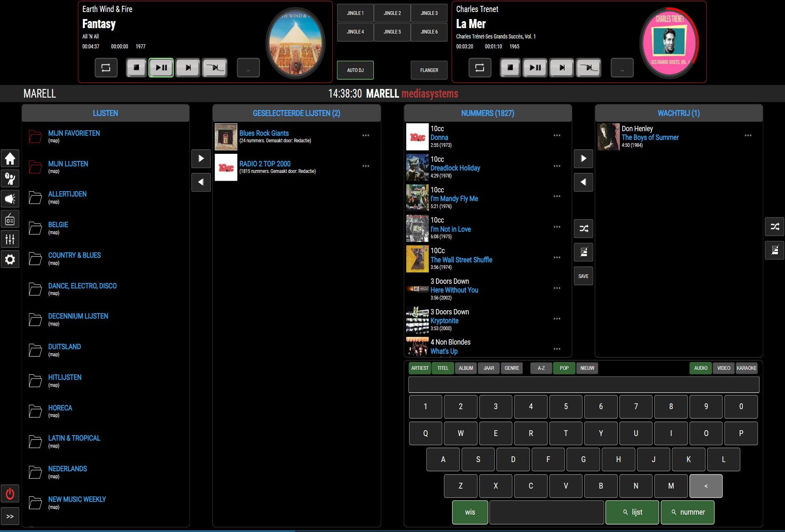The width and height of the screenshot is (785, 532).
Task: Toggle the Flanger effect
Action: (429, 70)
